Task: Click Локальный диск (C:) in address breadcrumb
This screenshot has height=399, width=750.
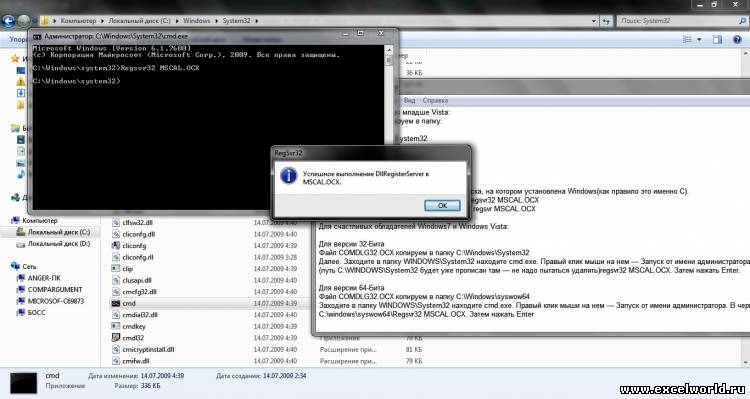Action: pos(139,21)
